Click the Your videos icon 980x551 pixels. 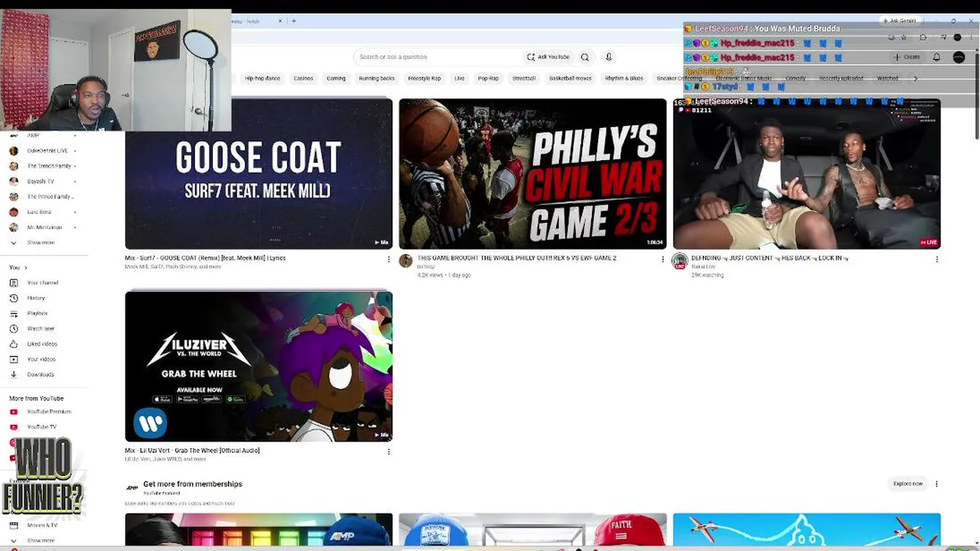point(14,359)
